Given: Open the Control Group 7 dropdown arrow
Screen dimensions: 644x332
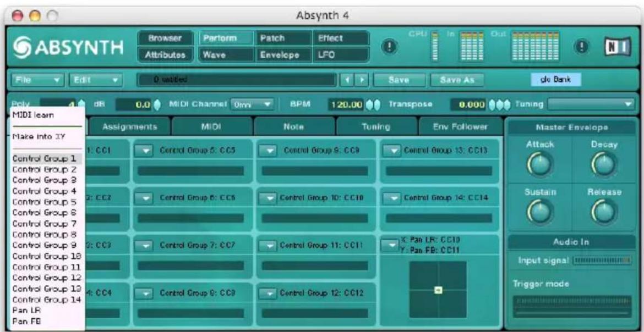Looking at the screenshot, I should click(144, 246).
